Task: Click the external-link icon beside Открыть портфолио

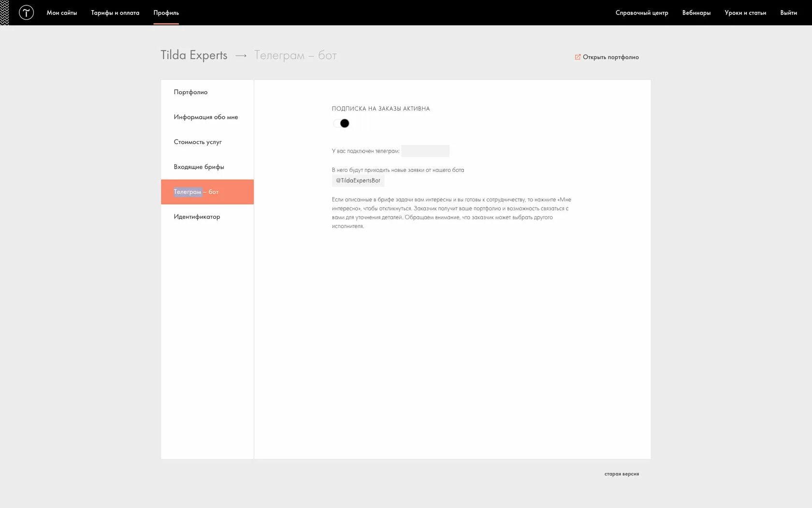Action: coord(578,57)
